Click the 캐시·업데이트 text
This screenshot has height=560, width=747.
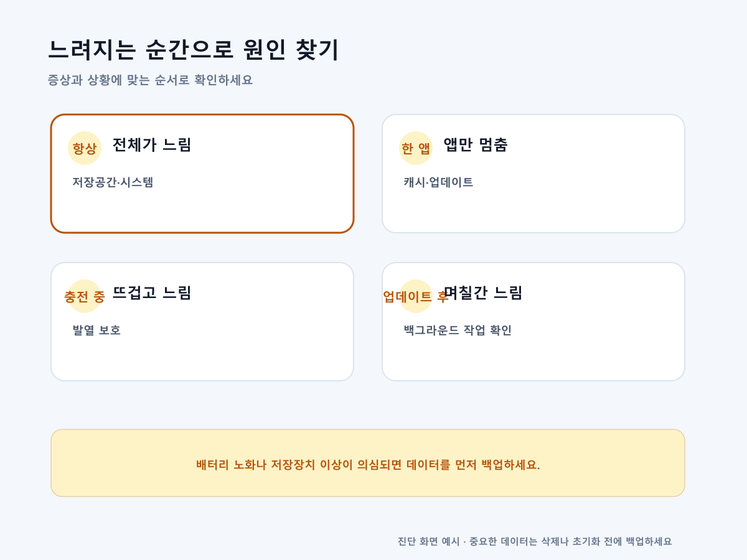coord(438,182)
